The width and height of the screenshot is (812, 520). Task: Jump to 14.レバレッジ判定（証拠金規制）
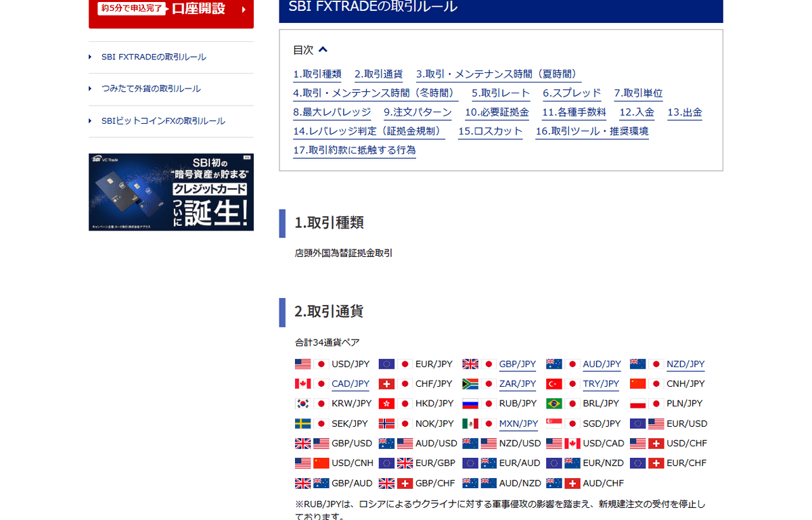click(x=369, y=131)
